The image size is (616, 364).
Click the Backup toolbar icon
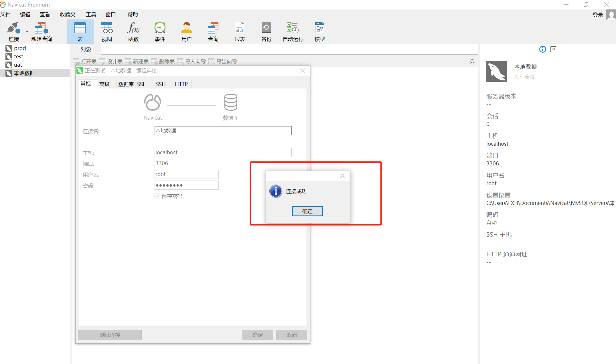coord(266,28)
